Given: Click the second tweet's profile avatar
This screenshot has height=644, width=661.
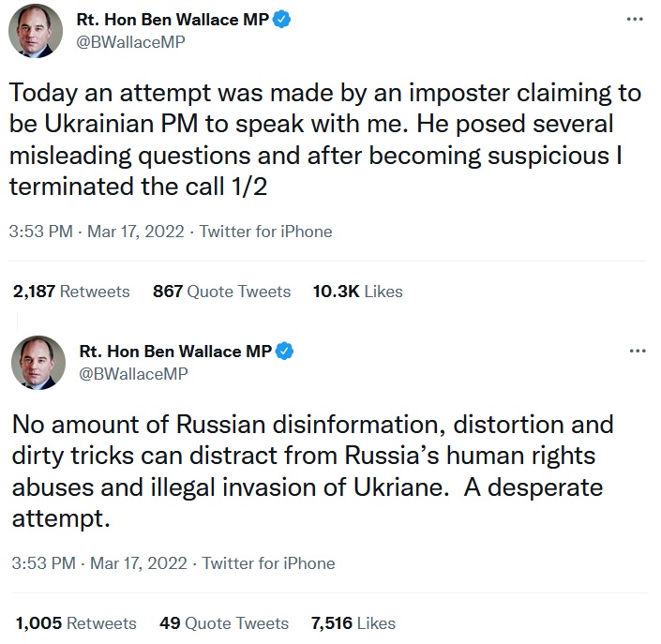Looking at the screenshot, I should pyautogui.click(x=38, y=365).
